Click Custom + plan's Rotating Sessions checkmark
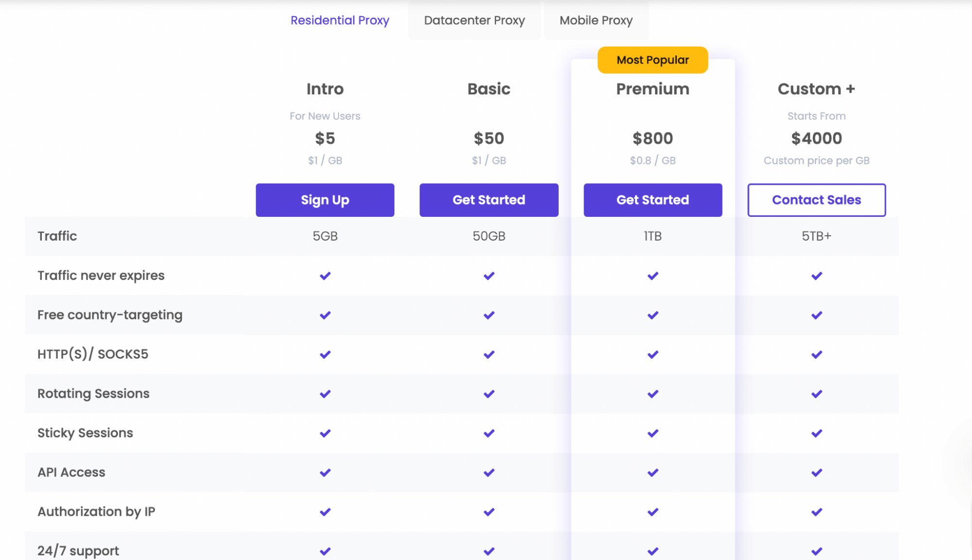This screenshot has height=560, width=972. coord(816,394)
